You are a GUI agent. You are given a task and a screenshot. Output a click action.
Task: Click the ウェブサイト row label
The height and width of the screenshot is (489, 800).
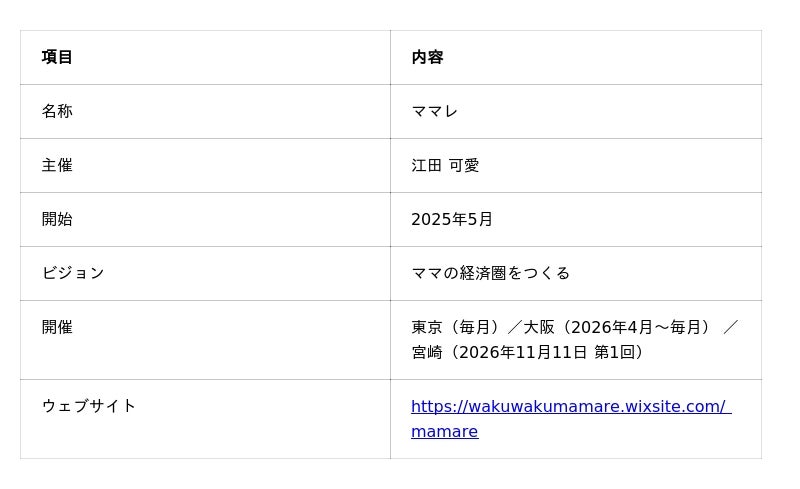click(89, 406)
